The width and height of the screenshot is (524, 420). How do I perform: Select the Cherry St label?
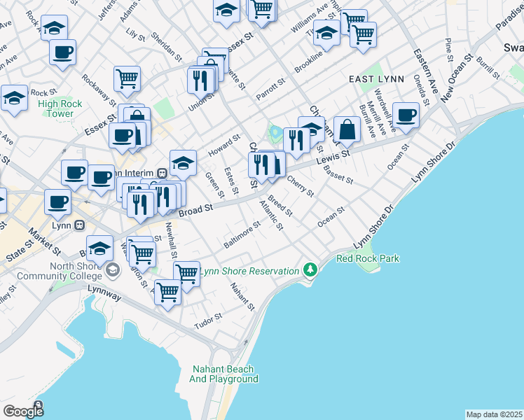(x=301, y=186)
